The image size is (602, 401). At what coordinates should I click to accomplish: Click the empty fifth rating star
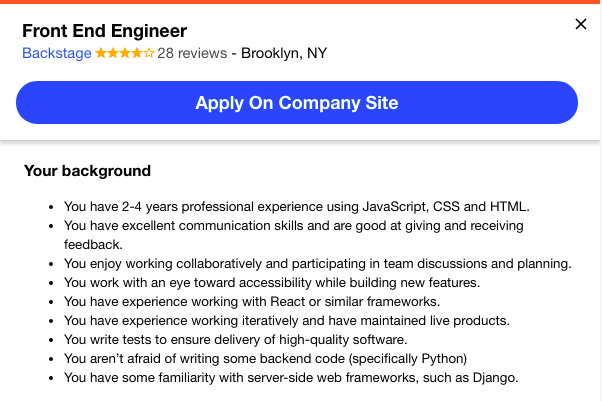[149, 53]
